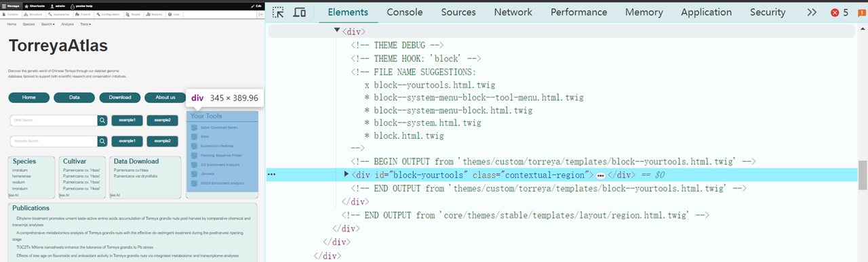Click the magnifier icon beside DNA Search
The height and width of the screenshot is (262, 868).
[102, 121]
